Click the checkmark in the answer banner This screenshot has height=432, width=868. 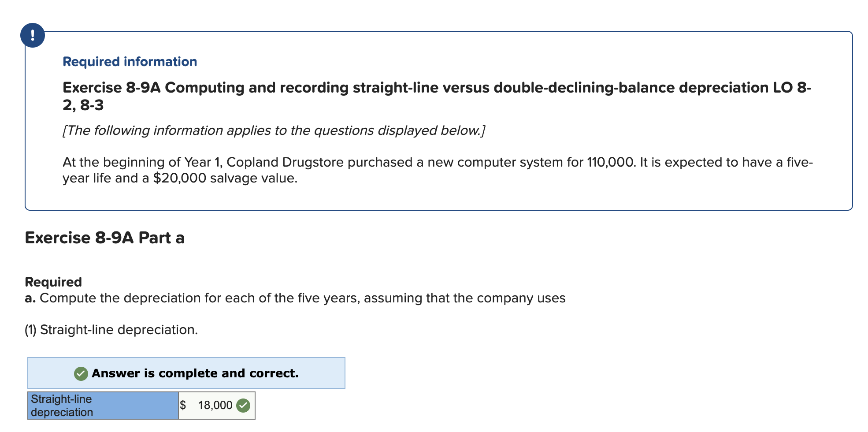coord(81,373)
